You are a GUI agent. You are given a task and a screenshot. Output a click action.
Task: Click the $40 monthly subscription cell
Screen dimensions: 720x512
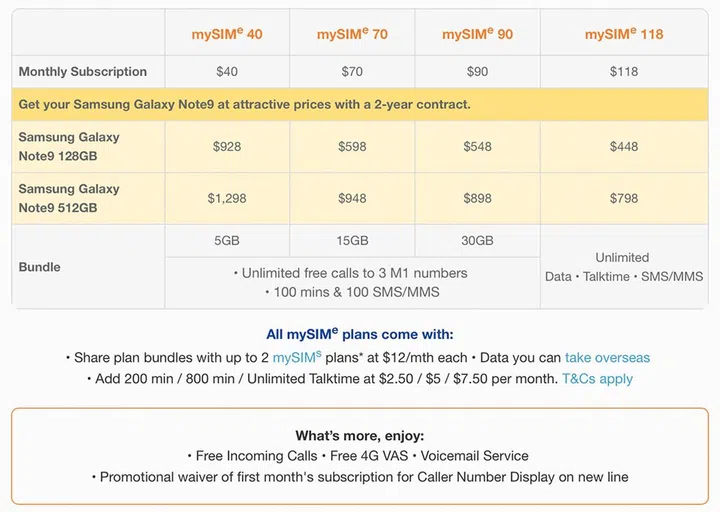227,71
